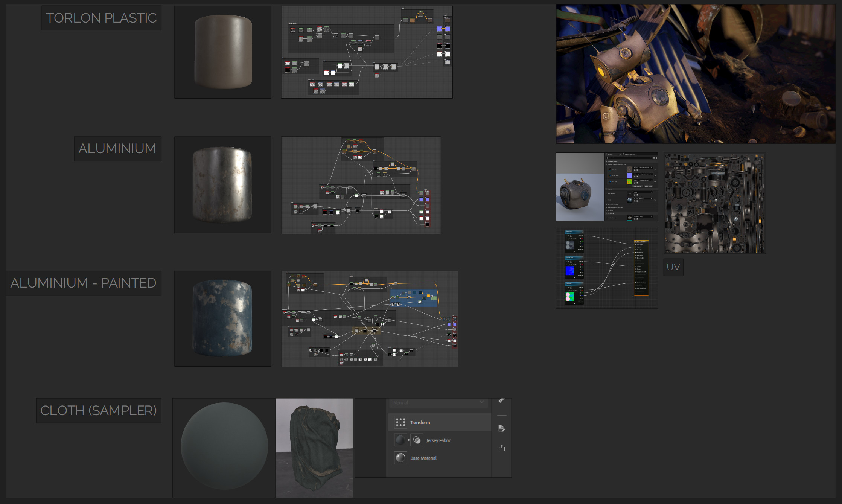Toggle the Base Color parameter checkbox
Screen dimensions: 842x504
(x=610, y=169)
